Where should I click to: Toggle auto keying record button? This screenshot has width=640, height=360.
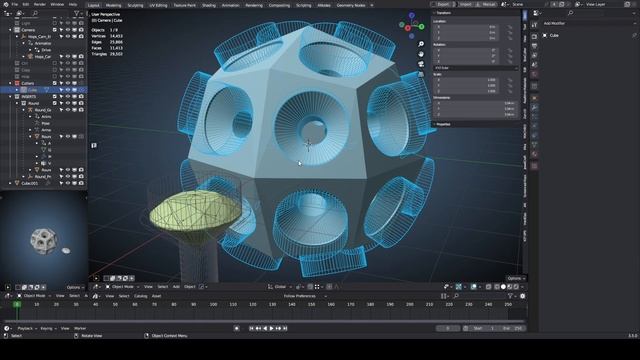pos(237,328)
